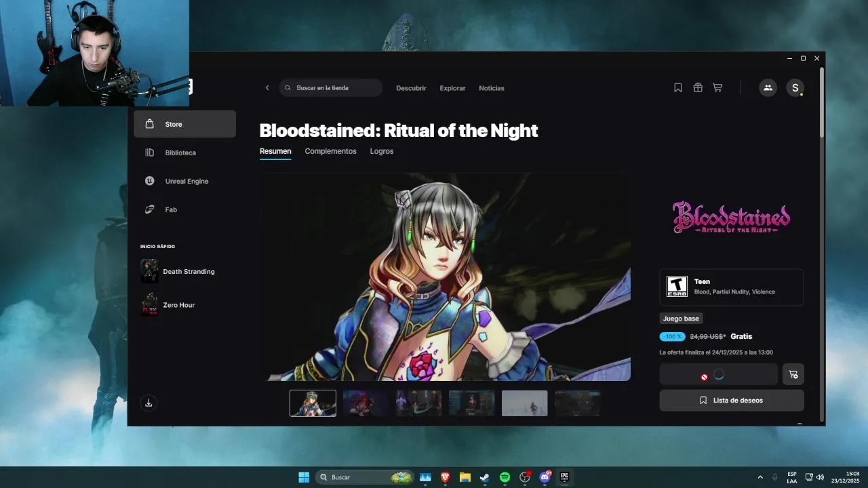Open the landscape-image app in taskbar
Screen dimensions: 868x488
pos(425,477)
